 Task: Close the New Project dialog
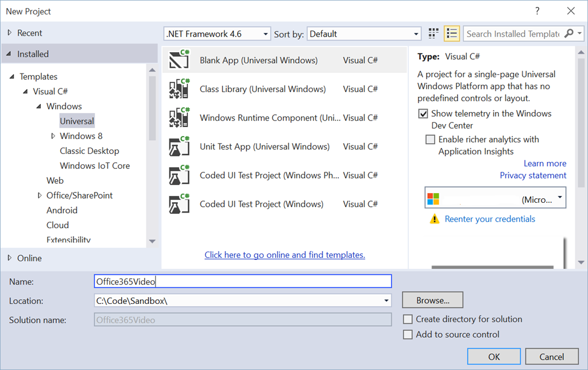point(571,11)
